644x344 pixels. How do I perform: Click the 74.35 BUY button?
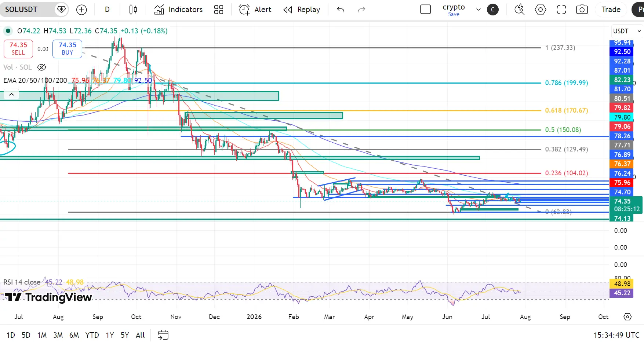click(x=67, y=49)
